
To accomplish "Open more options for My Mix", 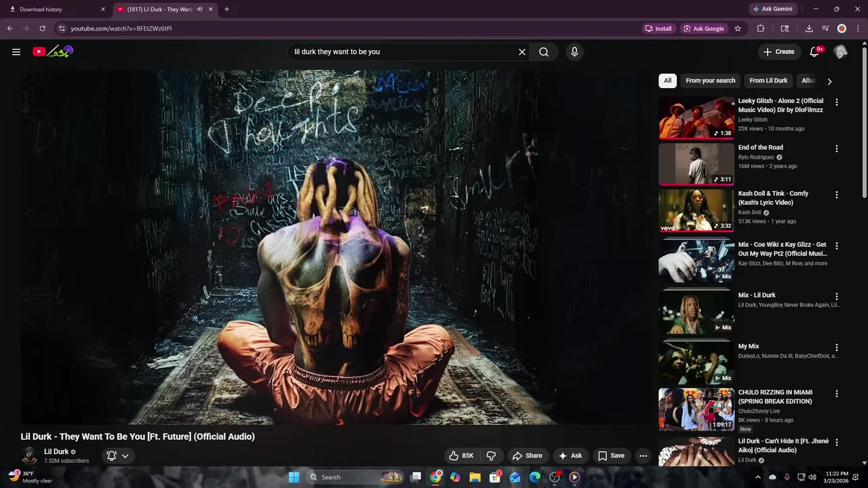I will [836, 347].
